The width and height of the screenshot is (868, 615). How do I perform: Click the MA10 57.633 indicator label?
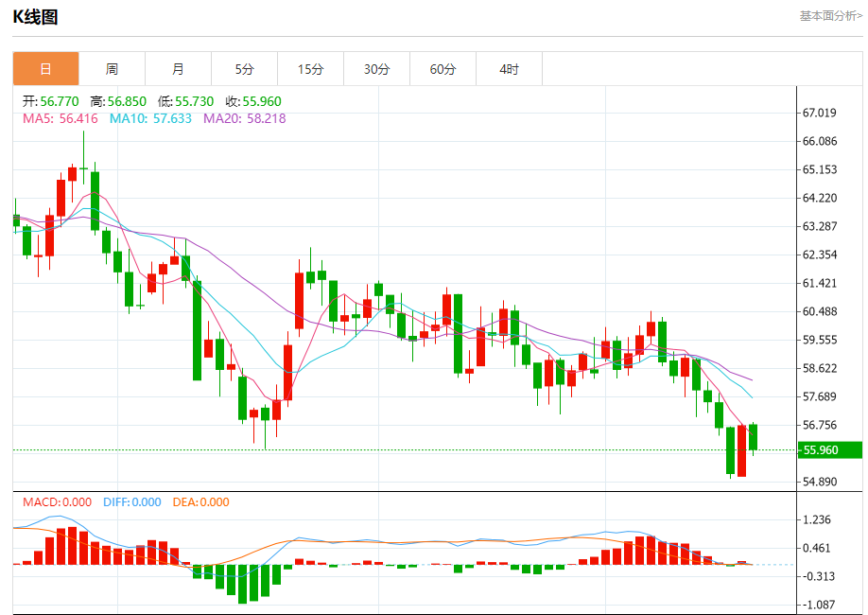click(x=150, y=118)
